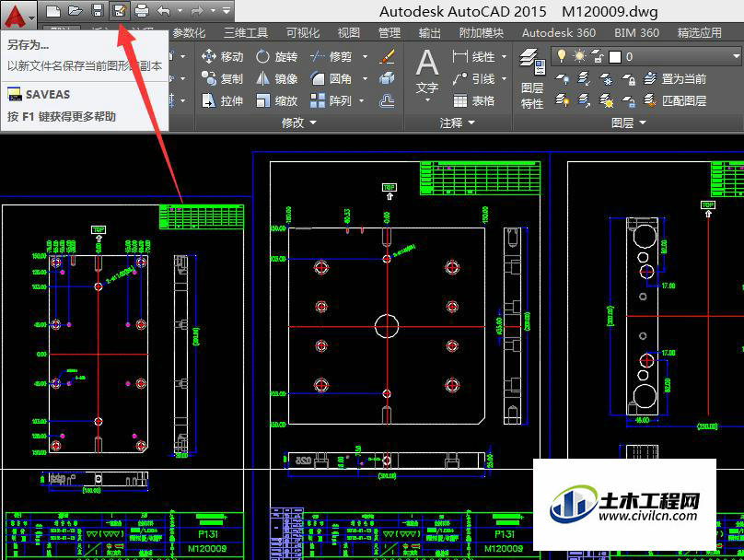Switch to the Autodesk 360 tab

559,33
